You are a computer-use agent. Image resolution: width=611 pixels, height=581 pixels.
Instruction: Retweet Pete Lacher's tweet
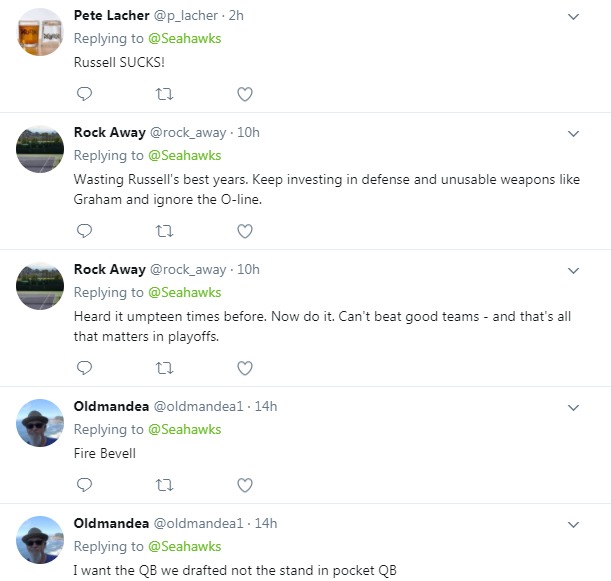tap(165, 94)
